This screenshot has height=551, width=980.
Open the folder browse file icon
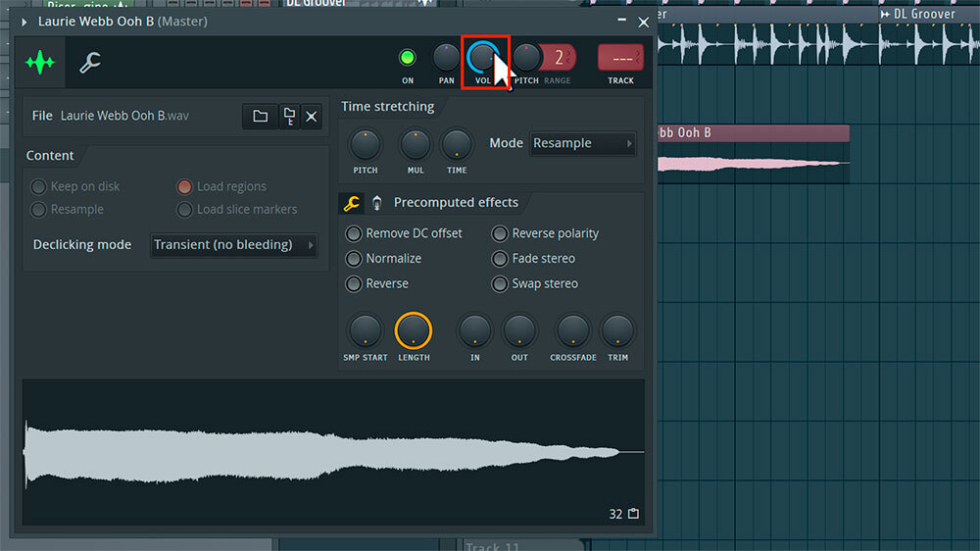click(x=260, y=117)
